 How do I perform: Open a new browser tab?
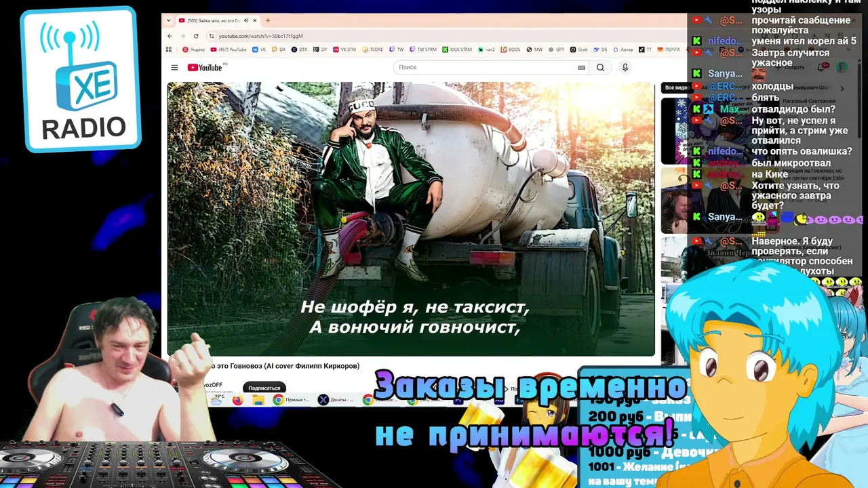coord(268,20)
